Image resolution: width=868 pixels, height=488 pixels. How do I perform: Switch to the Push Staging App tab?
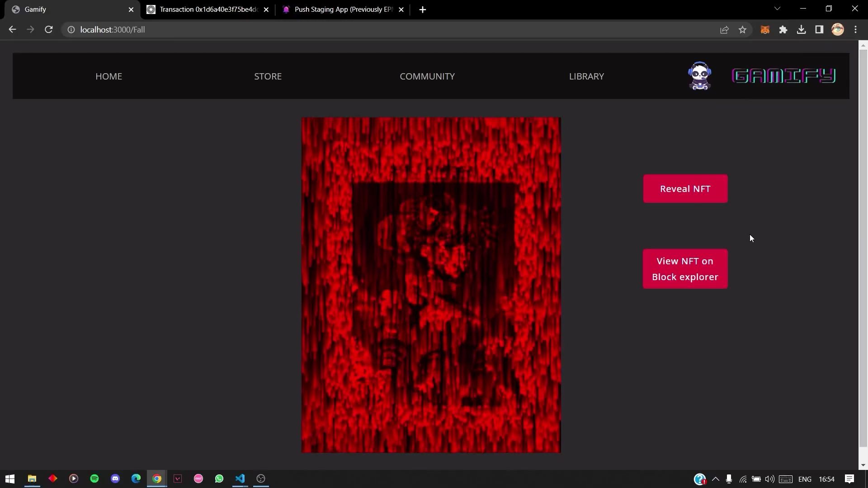[344, 9]
